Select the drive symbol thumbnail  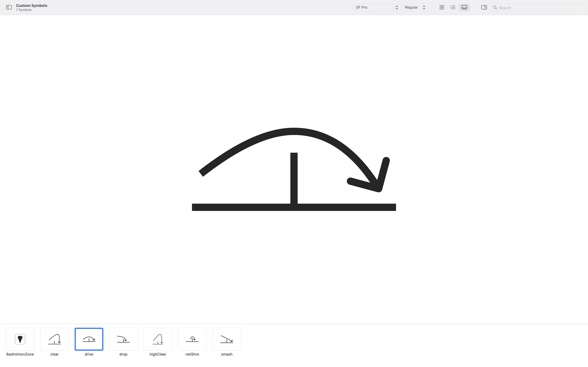(89, 339)
